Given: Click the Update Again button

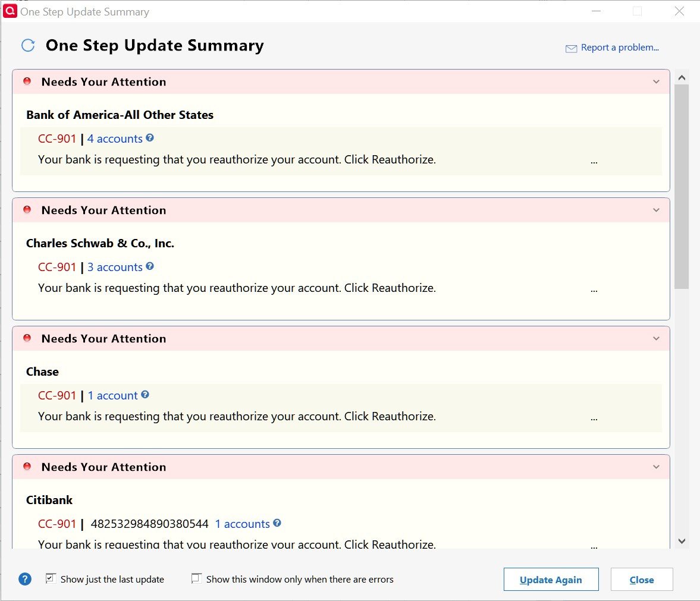Looking at the screenshot, I should [x=551, y=580].
